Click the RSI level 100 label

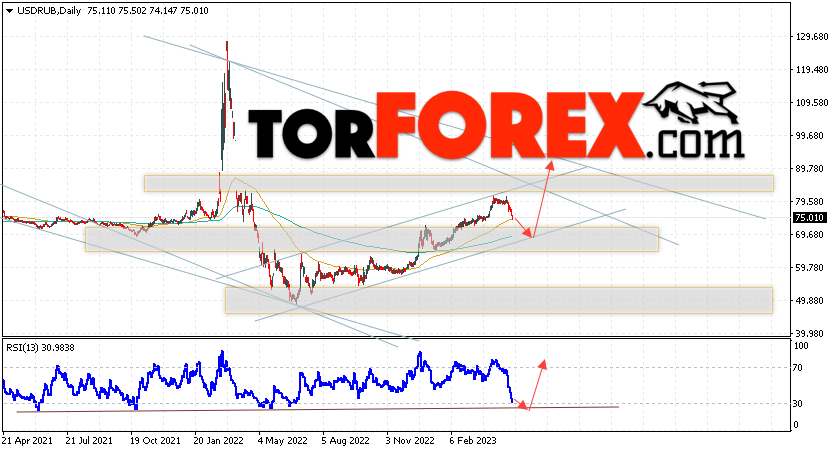click(802, 346)
